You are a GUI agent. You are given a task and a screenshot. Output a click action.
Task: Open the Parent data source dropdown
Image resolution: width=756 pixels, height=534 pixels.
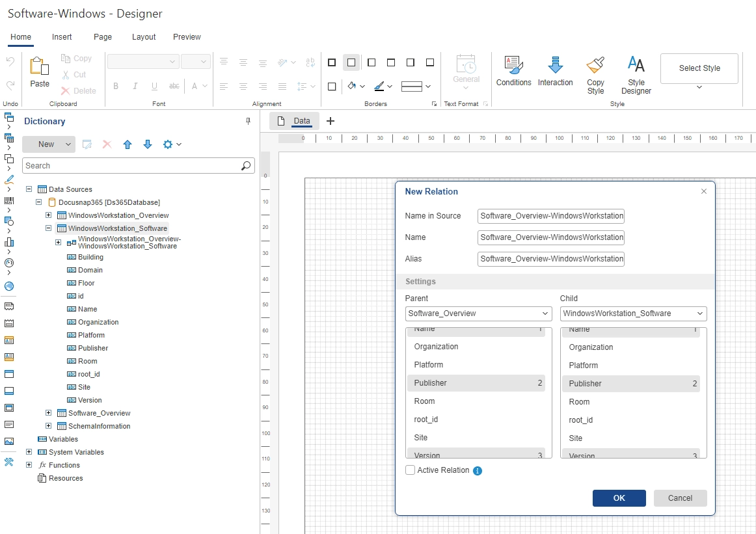pos(478,314)
